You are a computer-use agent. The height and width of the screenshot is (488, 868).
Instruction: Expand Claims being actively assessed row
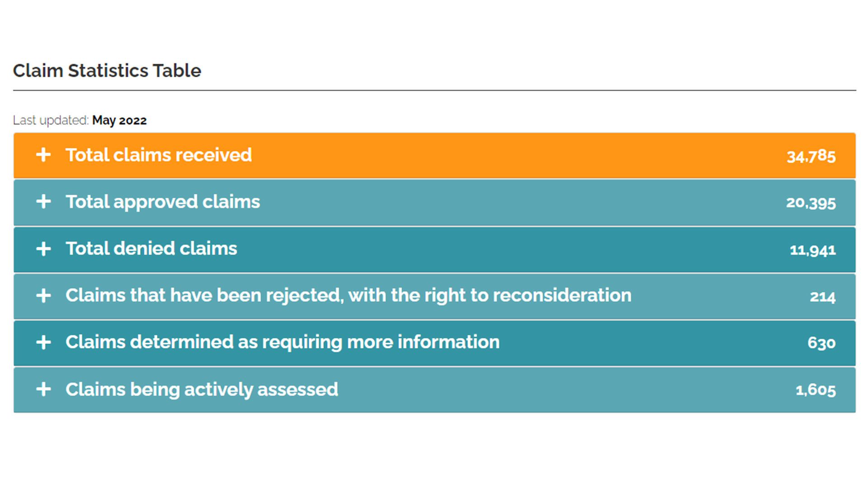coord(434,390)
